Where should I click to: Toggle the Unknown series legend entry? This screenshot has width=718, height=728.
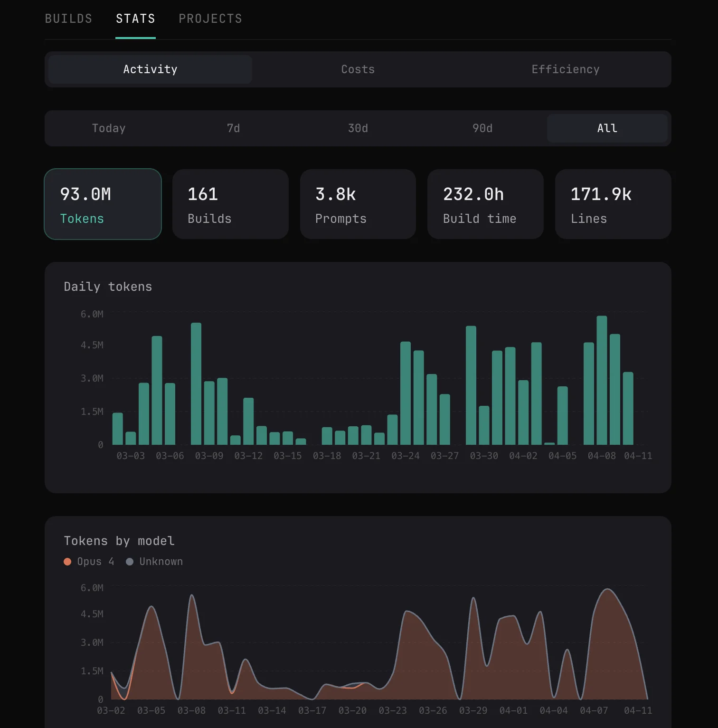pyautogui.click(x=130, y=562)
